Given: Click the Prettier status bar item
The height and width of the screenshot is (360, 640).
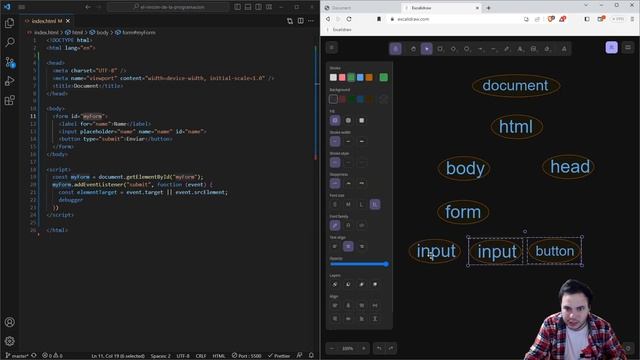Looking at the screenshot, I should point(279,356).
